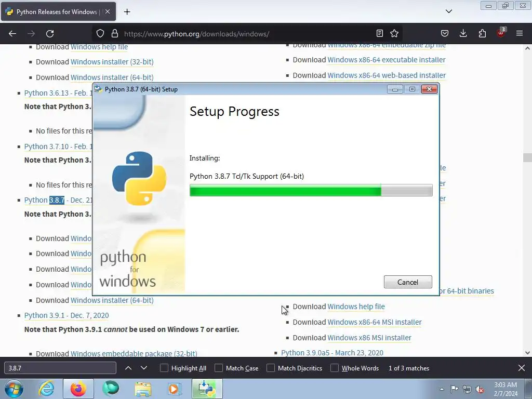Open the list all tabs dropdown arrow
The image size is (532, 399).
click(x=449, y=11)
